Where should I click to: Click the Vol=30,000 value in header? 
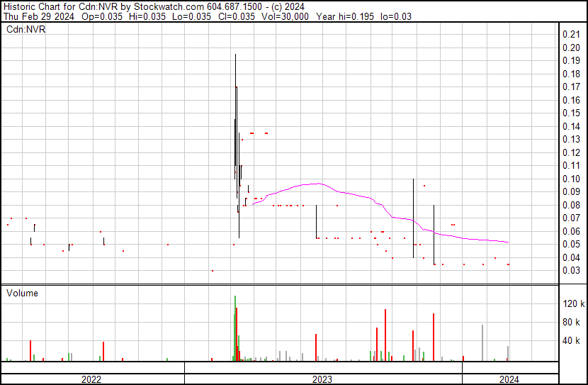[285, 16]
